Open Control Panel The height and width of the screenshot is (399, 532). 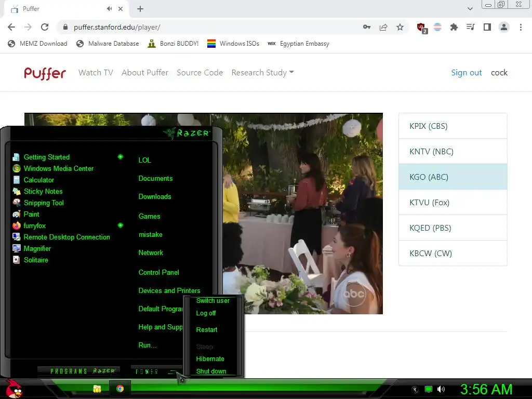pyautogui.click(x=158, y=272)
